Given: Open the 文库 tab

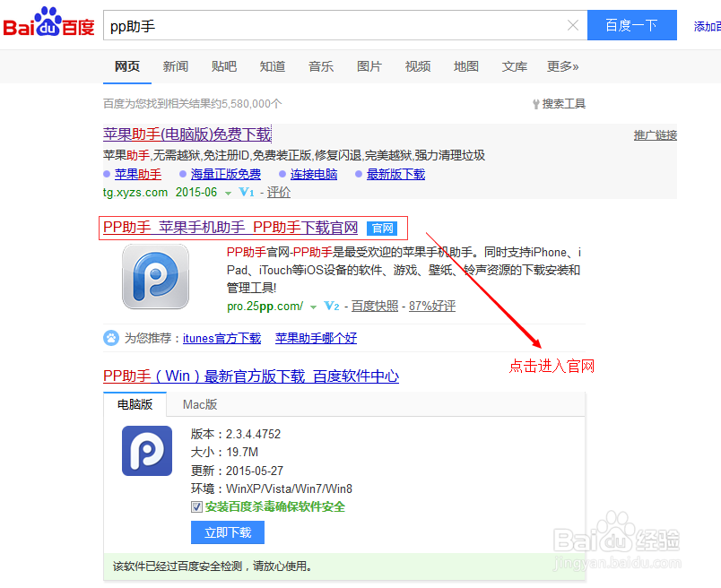Looking at the screenshot, I should (515, 66).
